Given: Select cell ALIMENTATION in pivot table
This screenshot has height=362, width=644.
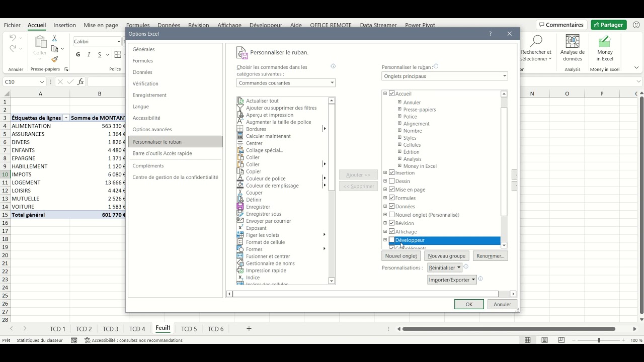Looking at the screenshot, I should click(40, 126).
